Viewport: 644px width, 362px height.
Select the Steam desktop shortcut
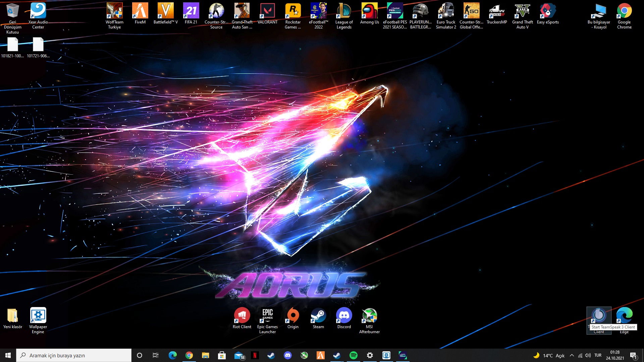point(318,318)
